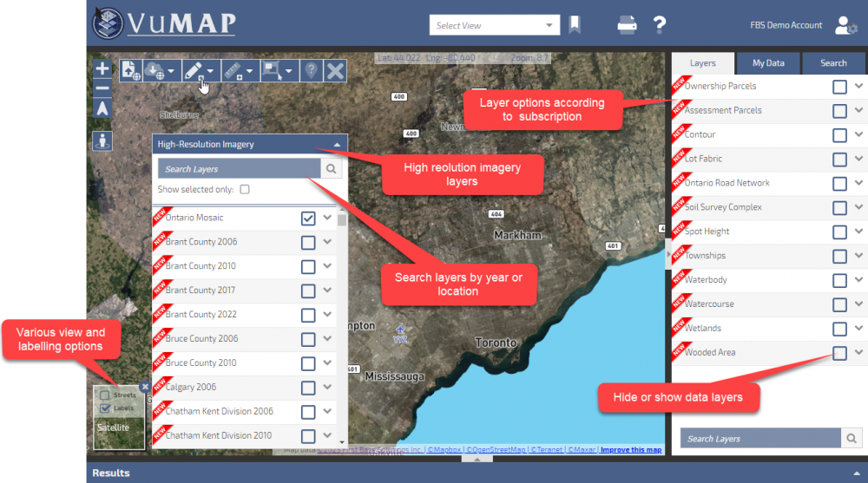Open the ruler measurement tool
The height and width of the screenshot is (483, 868).
pos(232,71)
